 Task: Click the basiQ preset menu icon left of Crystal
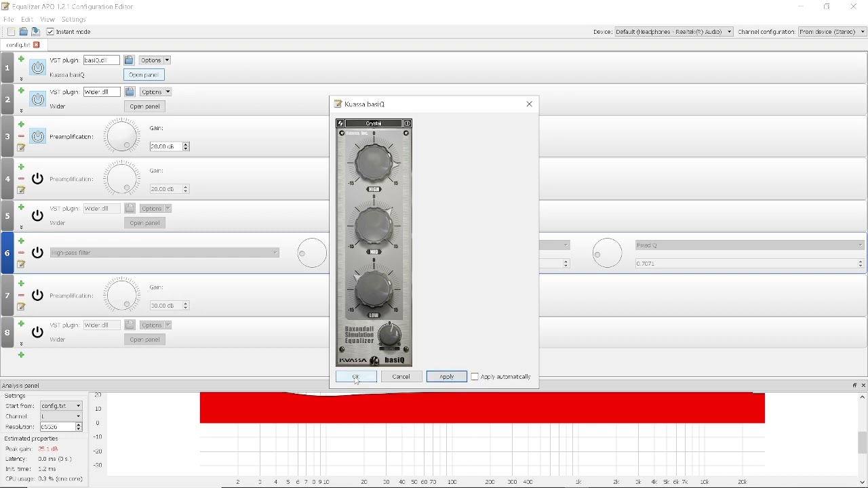click(340, 123)
